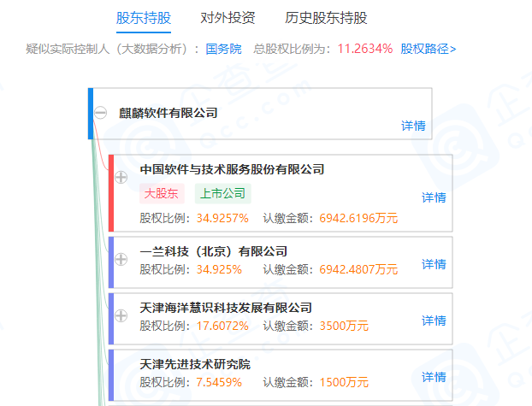Image resolution: width=532 pixels, height=406 pixels.
Task: Click the 上市公司 tag
Action: (x=223, y=194)
